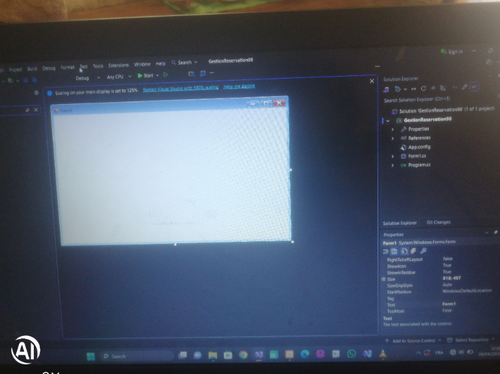
Task: Click the Property Pages wrench icon in Properties
Action: tap(423, 250)
